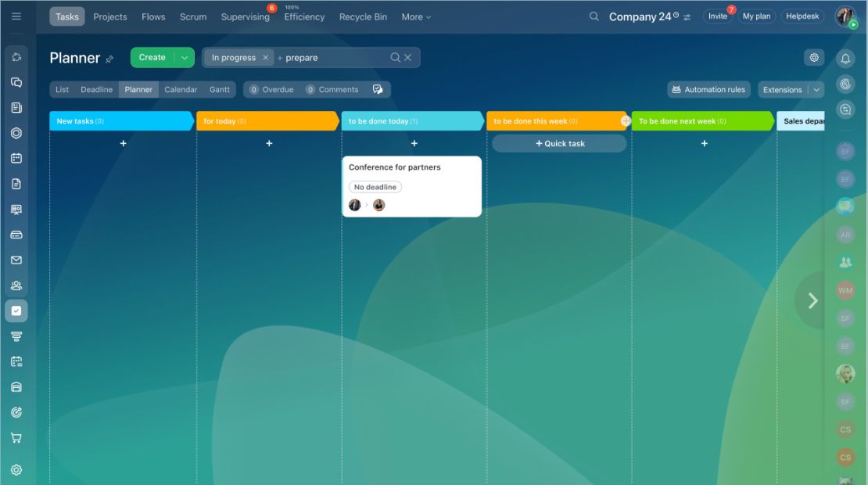
Task: Click the green Create button
Action: (x=152, y=58)
